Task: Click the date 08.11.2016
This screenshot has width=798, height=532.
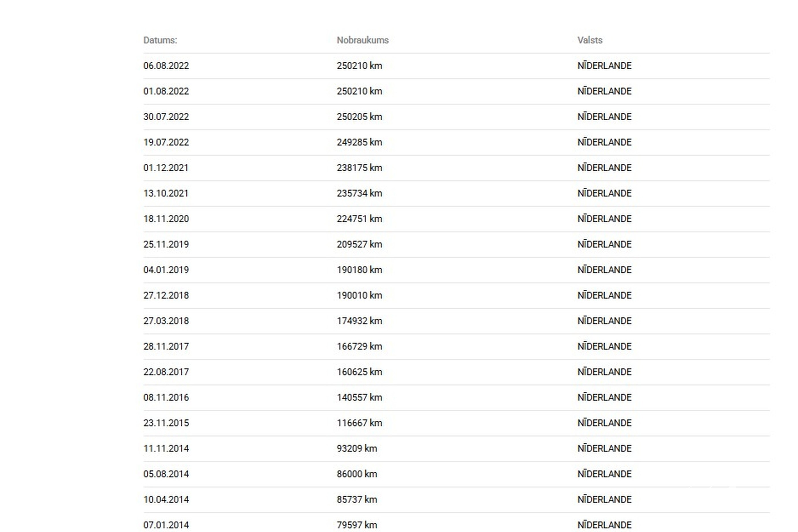Action: [166, 397]
